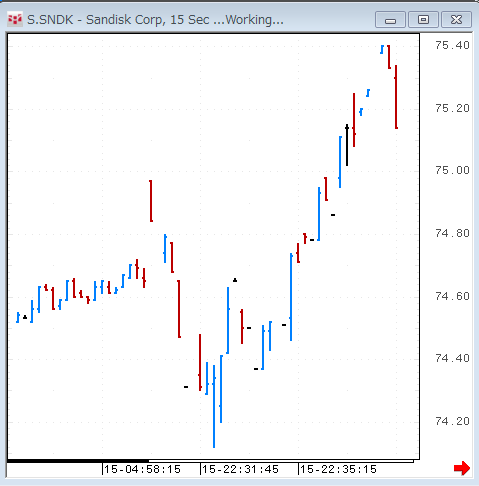Click the 75.40 price label
This screenshot has height=486, width=479.
[x=452, y=45]
